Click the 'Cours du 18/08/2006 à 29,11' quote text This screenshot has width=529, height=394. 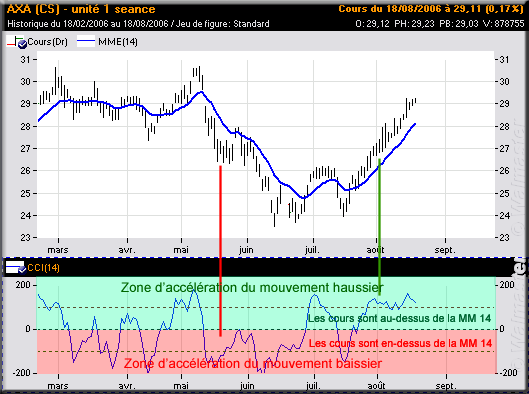410,9
